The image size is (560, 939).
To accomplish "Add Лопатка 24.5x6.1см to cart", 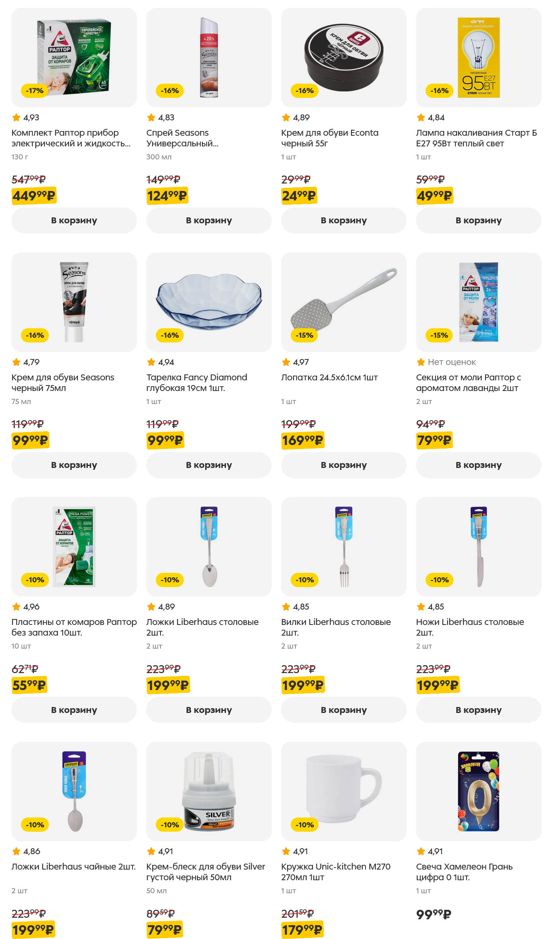I will (x=343, y=465).
